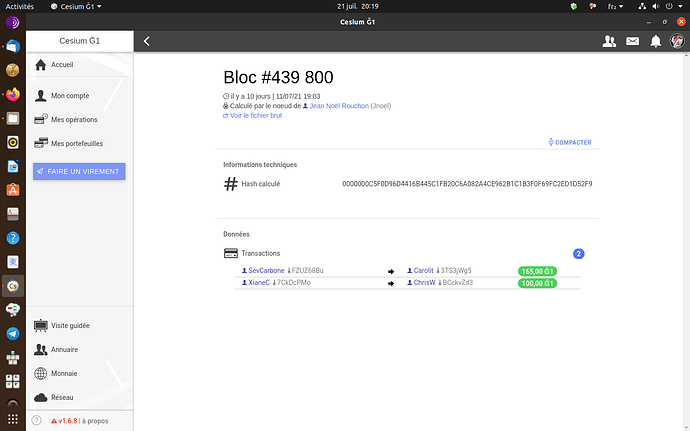690x431 pixels.
Task: Click version v1.6.8 warning link
Action: coord(64,421)
